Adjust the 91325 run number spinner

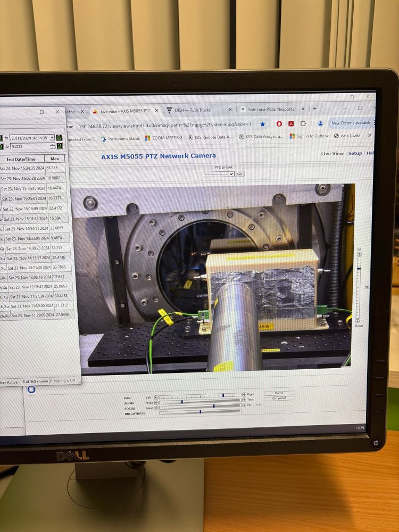(x=53, y=146)
